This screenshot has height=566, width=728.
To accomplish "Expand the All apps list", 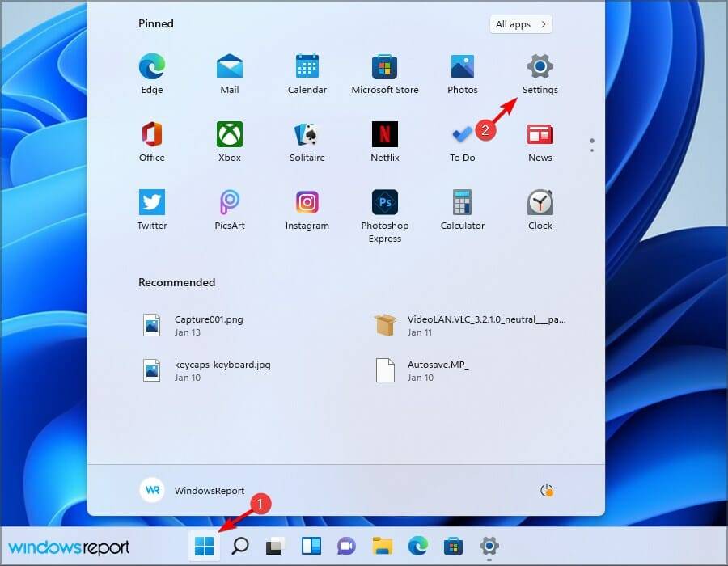I will [x=520, y=24].
